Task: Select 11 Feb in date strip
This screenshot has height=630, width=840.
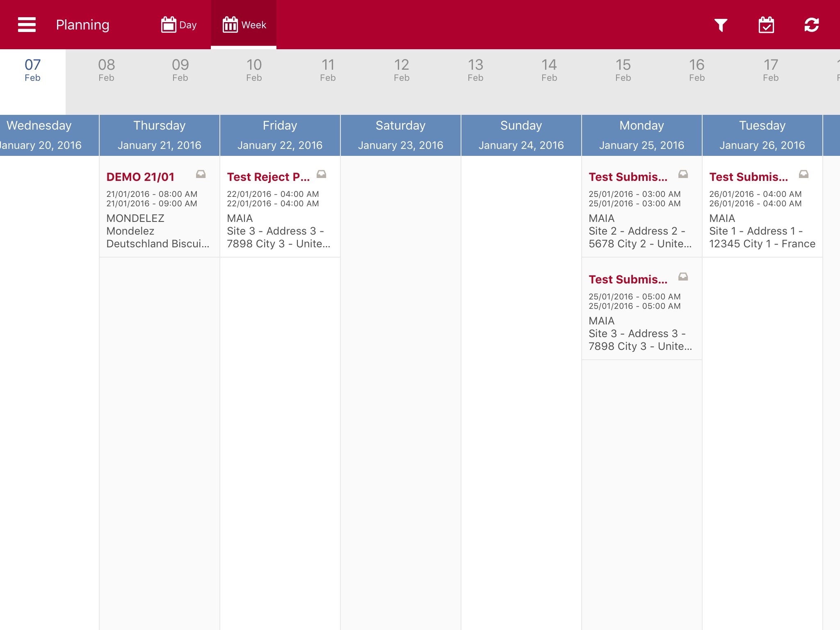Action: (328, 70)
